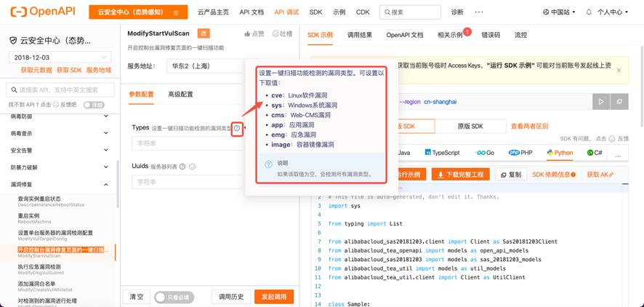Click the copy icon in command bar
Screen dimensions: 644x307
tap(619, 102)
